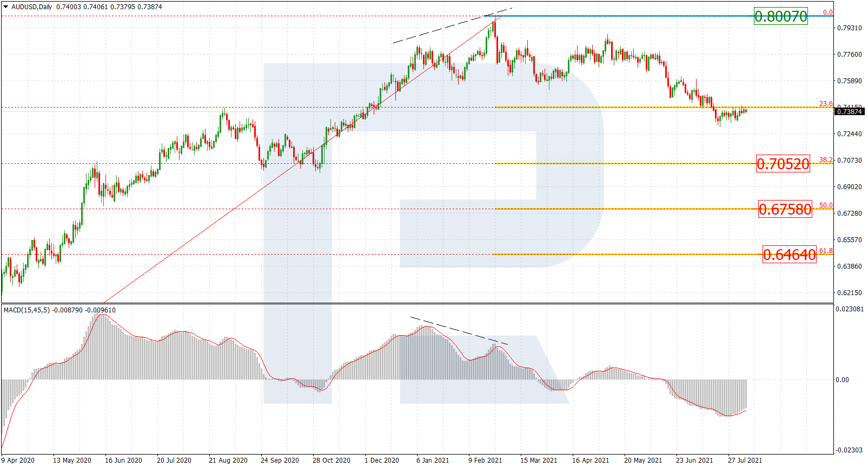Select the dashed divergence line on MACD
868x467 pixels.
click(x=459, y=330)
